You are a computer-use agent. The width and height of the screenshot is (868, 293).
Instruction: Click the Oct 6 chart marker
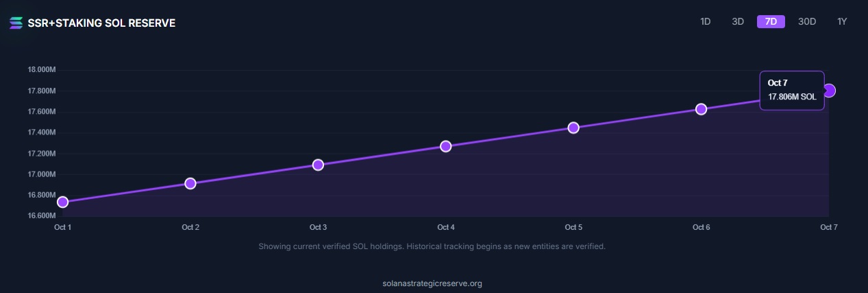click(x=701, y=109)
